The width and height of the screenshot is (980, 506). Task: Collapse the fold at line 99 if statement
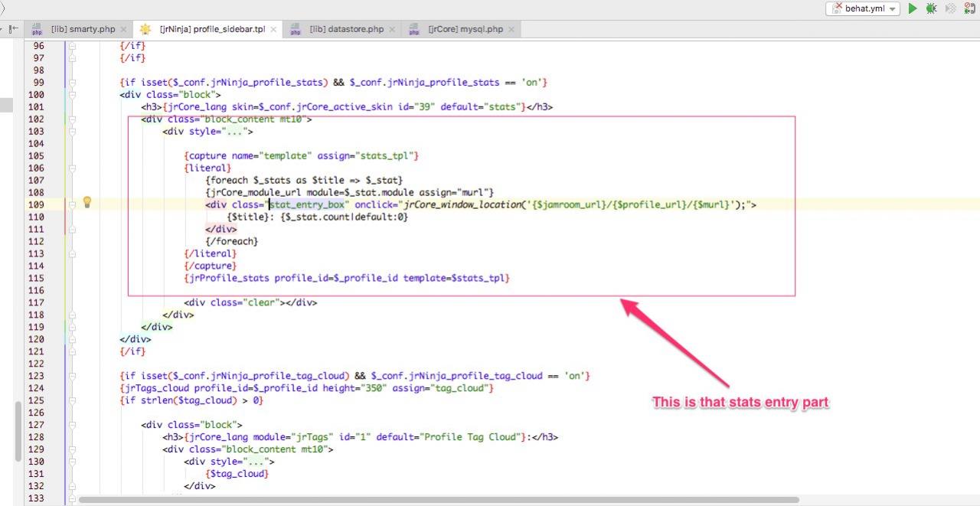(x=73, y=83)
